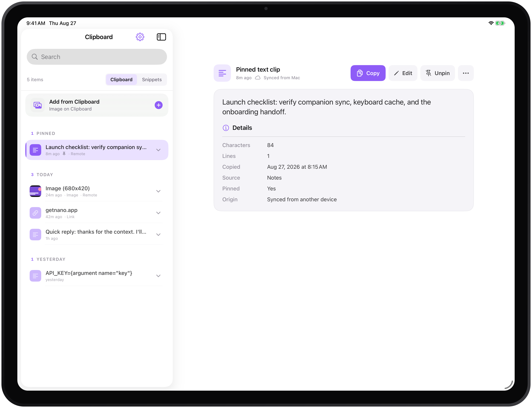Click 'Synced from another device' origin value
Viewport: 532px width, 408px height.
302,199
